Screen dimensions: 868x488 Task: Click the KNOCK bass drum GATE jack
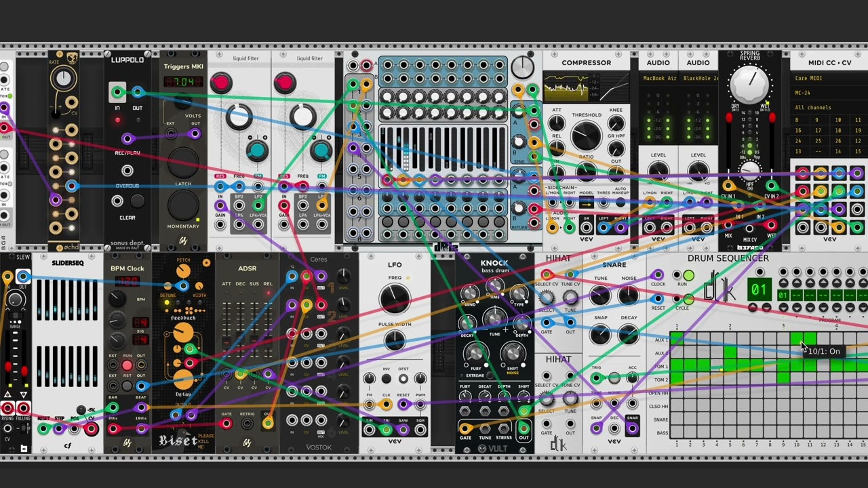pos(465,428)
